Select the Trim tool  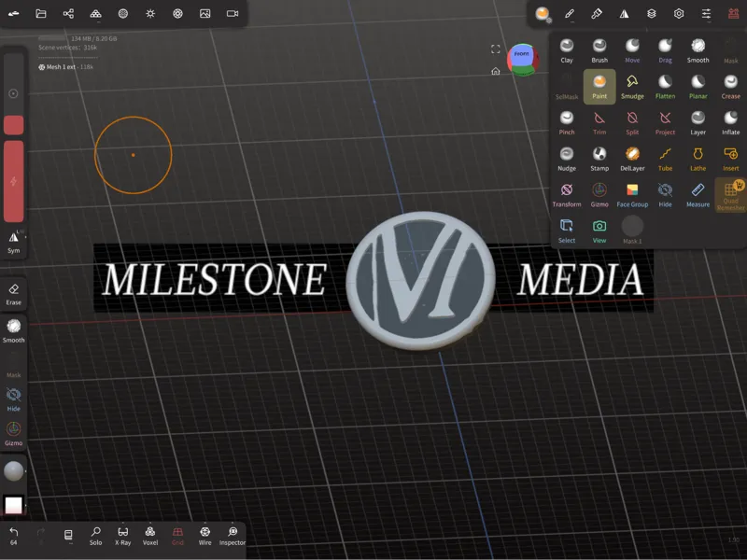(599, 123)
